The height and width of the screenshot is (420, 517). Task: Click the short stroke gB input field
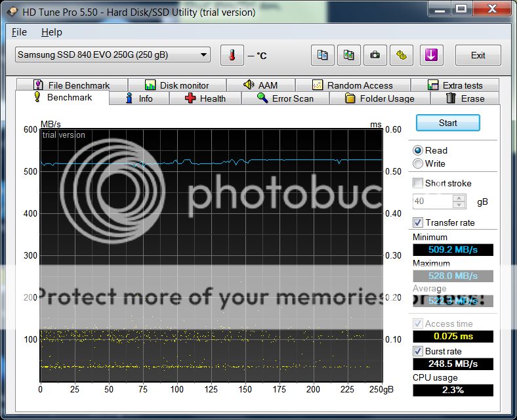pos(433,201)
